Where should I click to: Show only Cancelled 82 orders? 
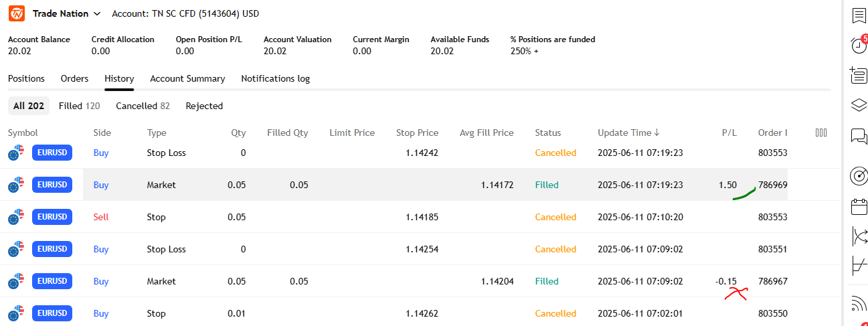[143, 106]
